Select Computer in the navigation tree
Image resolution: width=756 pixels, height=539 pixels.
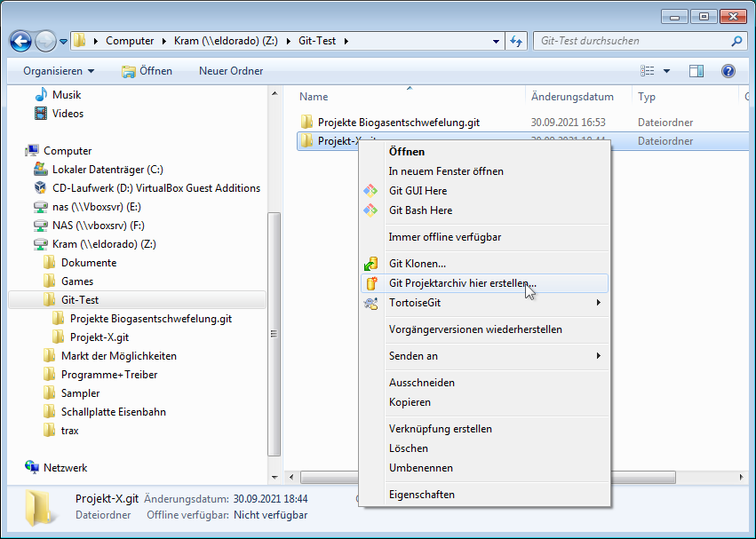coord(68,151)
